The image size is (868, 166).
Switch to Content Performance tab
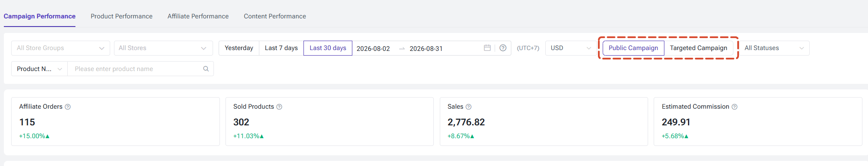(x=275, y=16)
